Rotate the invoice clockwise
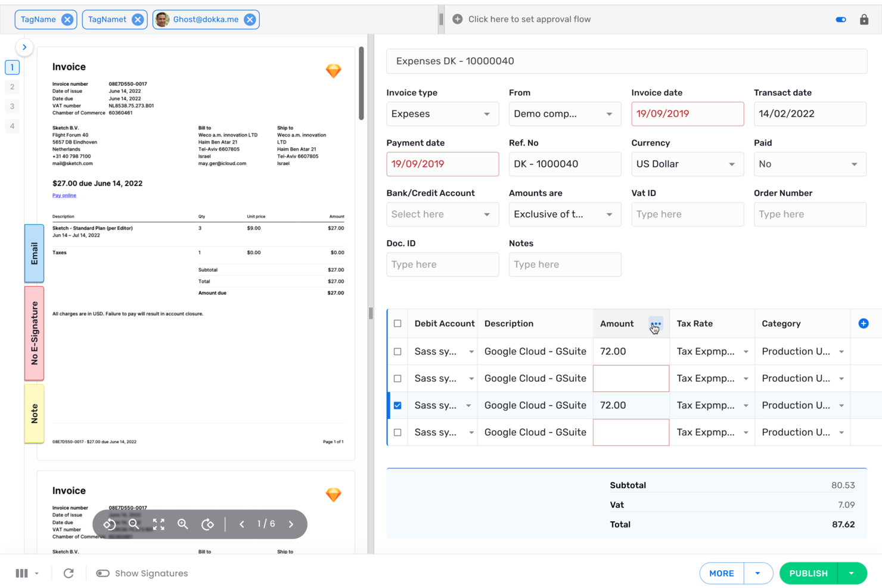The width and height of the screenshot is (882, 588). pyautogui.click(x=207, y=524)
